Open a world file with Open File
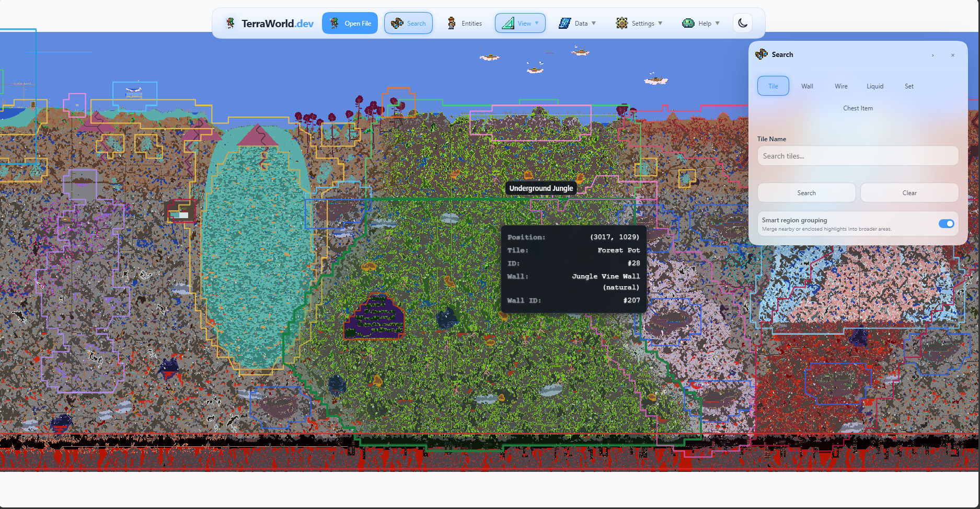The image size is (980, 509). click(x=350, y=23)
